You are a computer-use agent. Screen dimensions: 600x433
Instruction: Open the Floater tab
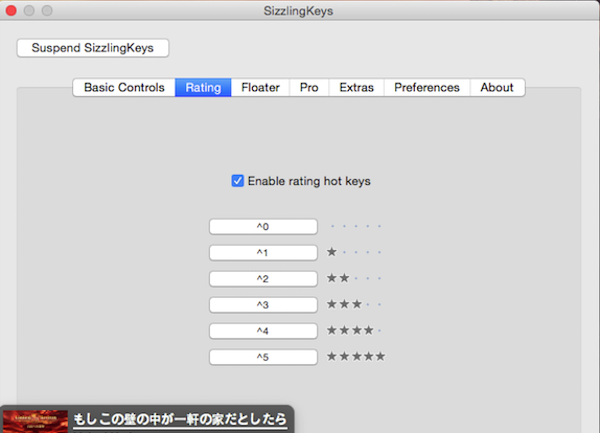[260, 88]
